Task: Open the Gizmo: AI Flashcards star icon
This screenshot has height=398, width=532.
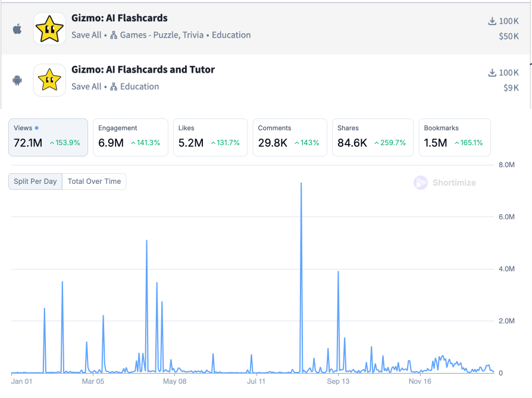Action: coord(49,29)
